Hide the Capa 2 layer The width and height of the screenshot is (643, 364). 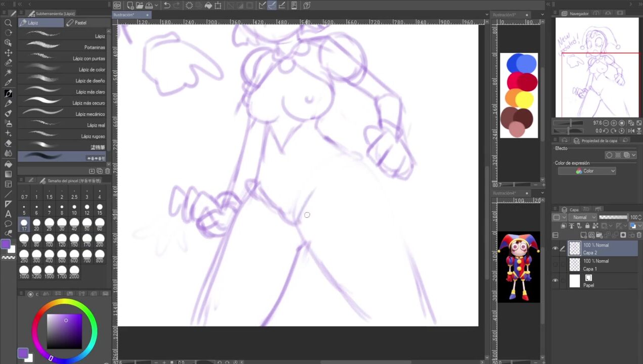[x=555, y=248]
